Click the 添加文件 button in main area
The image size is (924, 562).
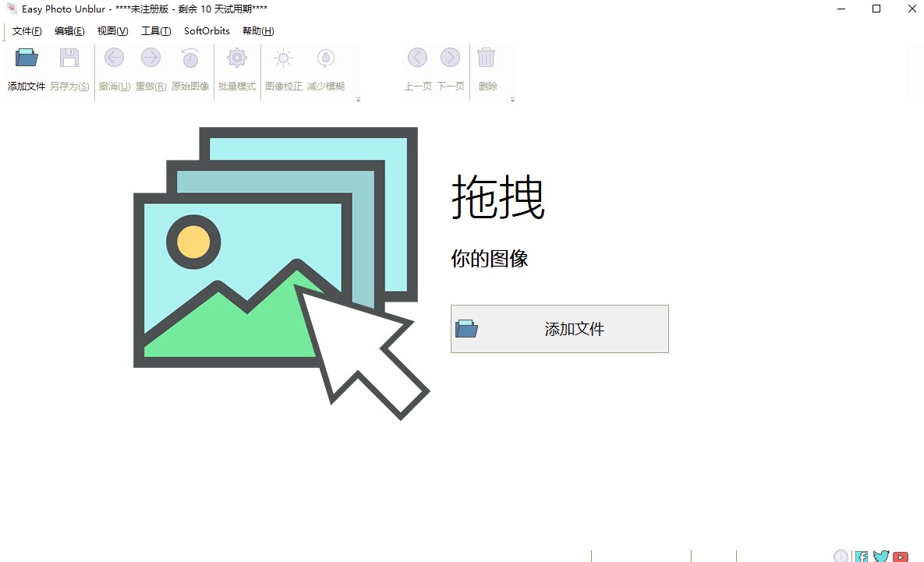559,329
